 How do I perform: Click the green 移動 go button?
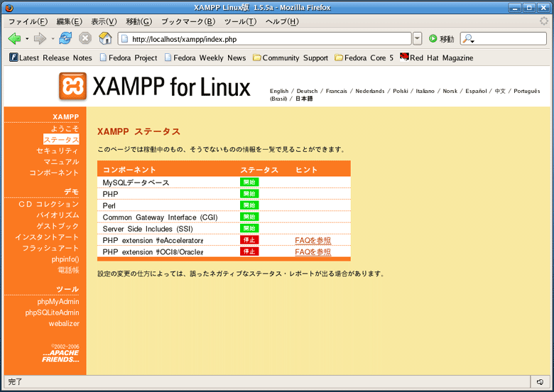click(441, 39)
